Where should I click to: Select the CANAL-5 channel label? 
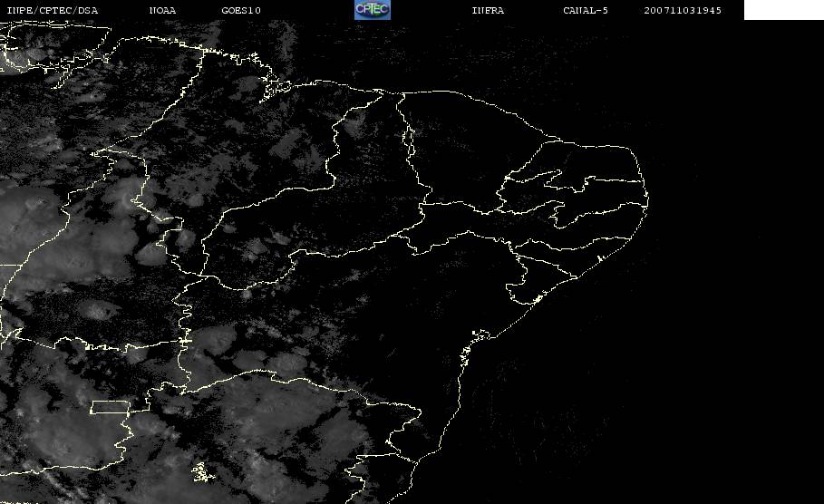coord(585,11)
